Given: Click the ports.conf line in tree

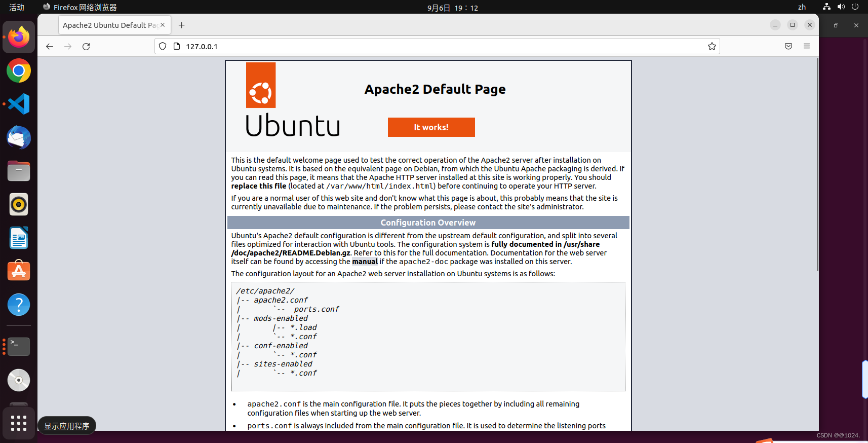Looking at the screenshot, I should (317, 309).
